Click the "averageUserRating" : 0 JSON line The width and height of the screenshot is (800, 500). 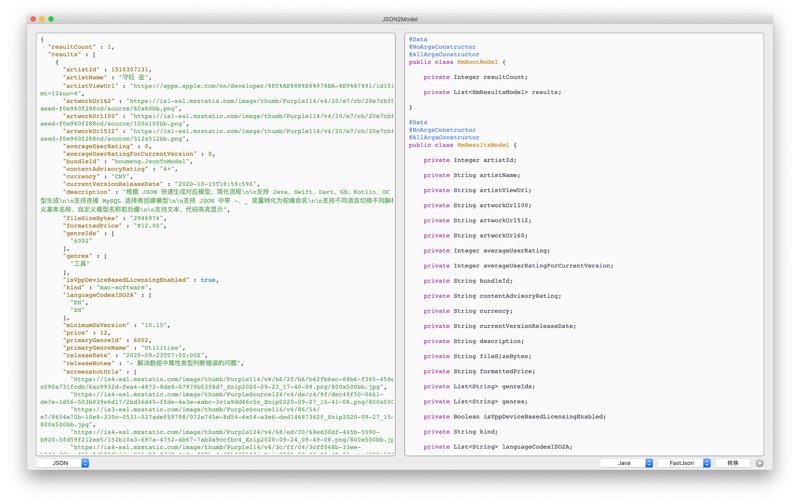[107, 146]
